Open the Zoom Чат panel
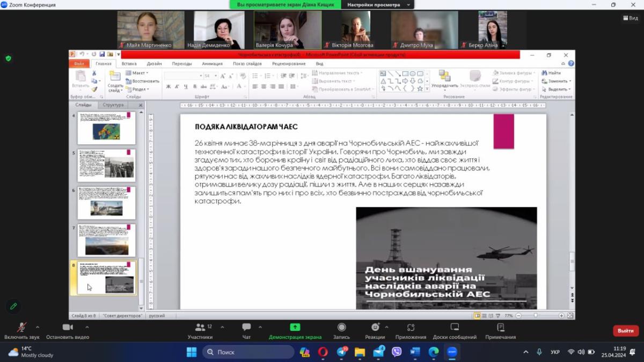The width and height of the screenshot is (644, 362). (246, 328)
